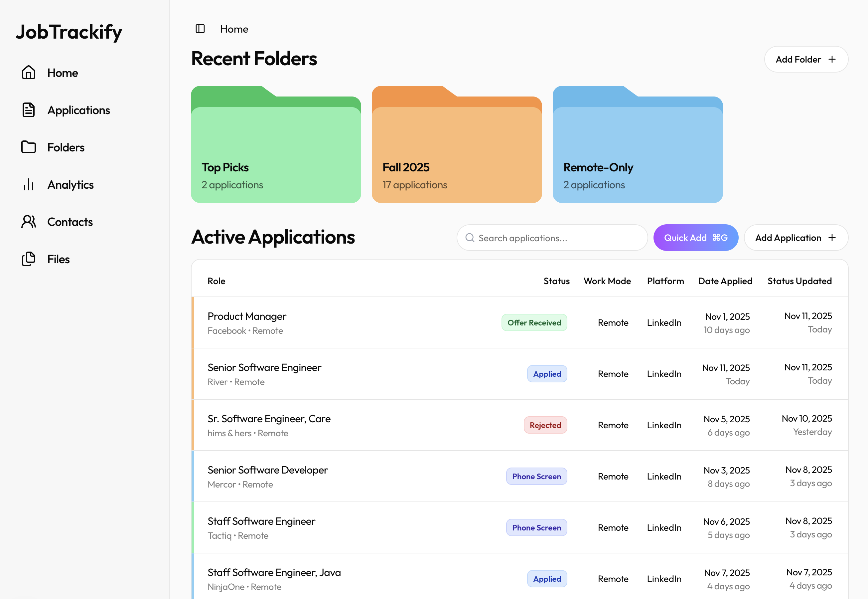
Task: Open Applications via its document icon
Action: point(29,110)
